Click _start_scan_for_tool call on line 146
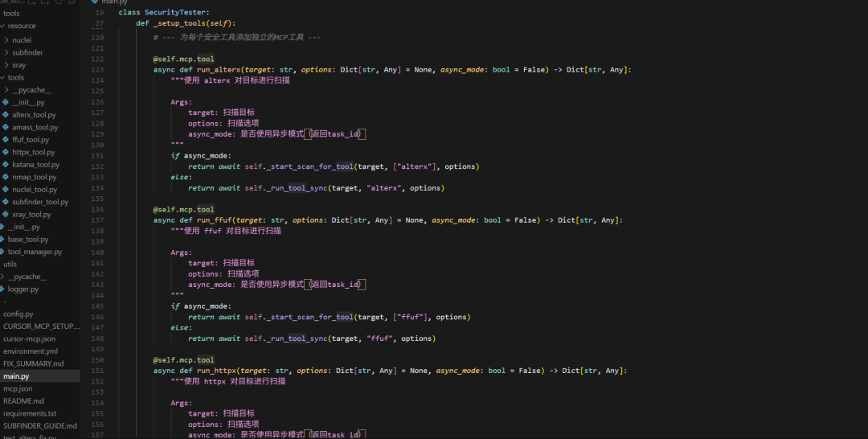Screen dimensions: 868x439 click(x=309, y=318)
